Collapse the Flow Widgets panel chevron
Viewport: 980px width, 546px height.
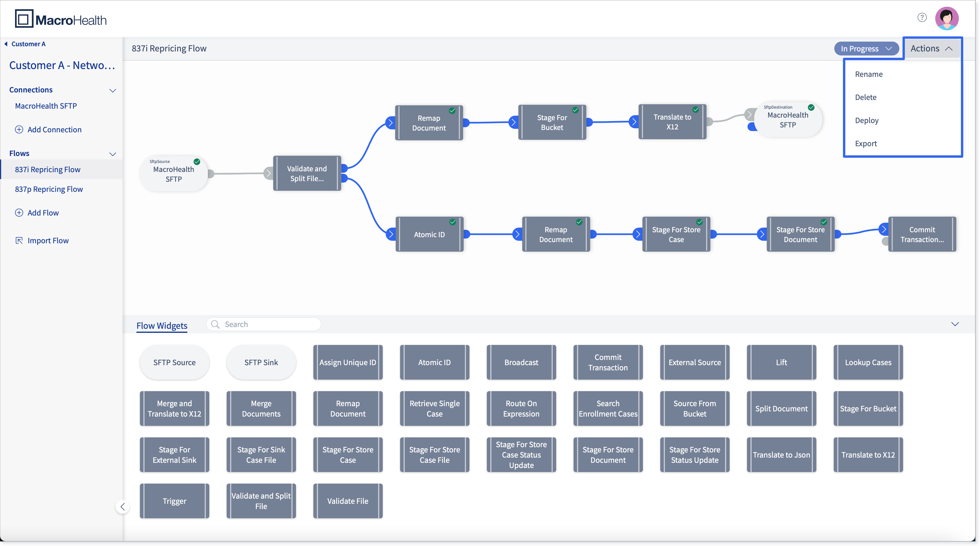click(955, 324)
